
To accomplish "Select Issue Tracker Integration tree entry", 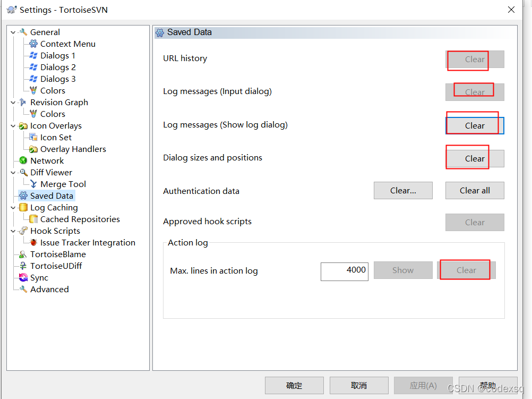I will (88, 242).
